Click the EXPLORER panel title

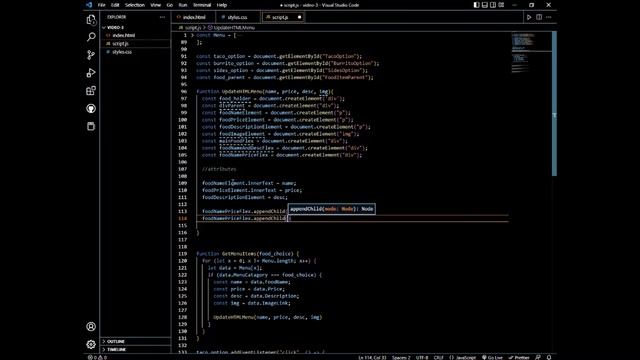pos(117,17)
